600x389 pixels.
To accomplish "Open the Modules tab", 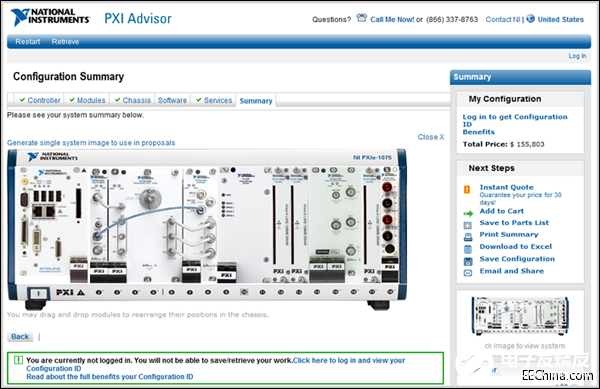I will (x=87, y=100).
